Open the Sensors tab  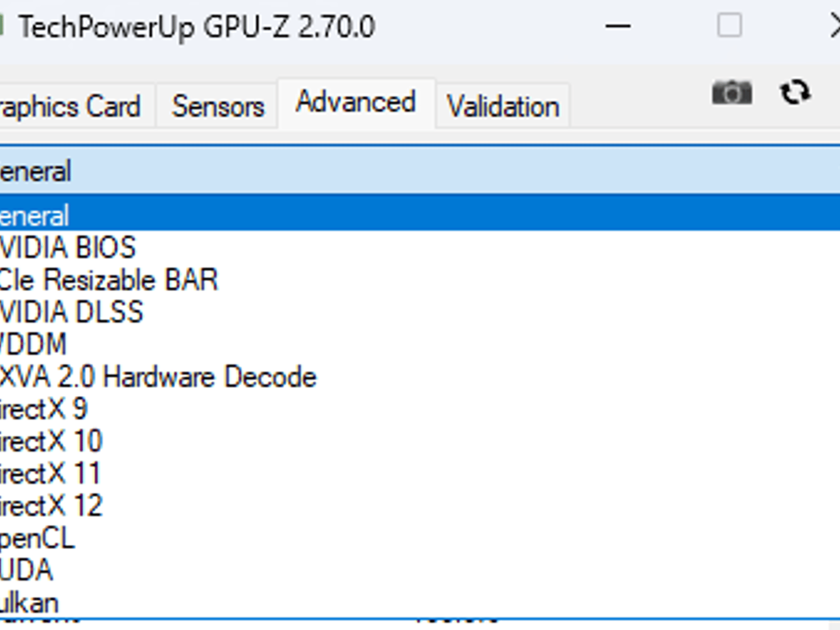coord(218,106)
